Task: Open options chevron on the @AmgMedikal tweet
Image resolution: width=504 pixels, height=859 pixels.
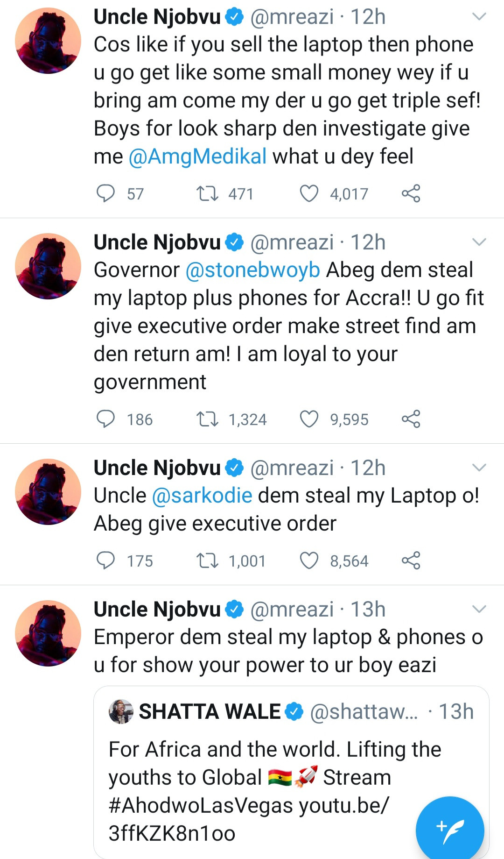Action: click(x=479, y=17)
